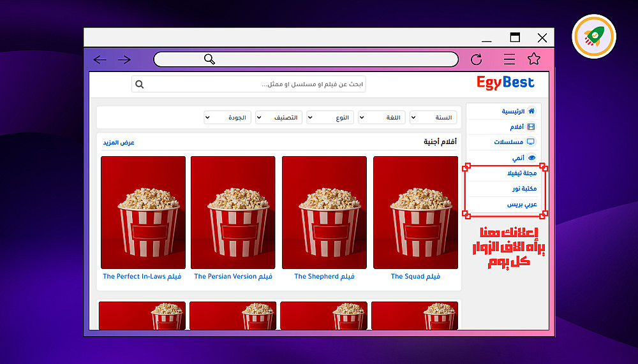This screenshot has height=364, width=638.
Task: Click the EgyBest logo
Action: point(505,83)
